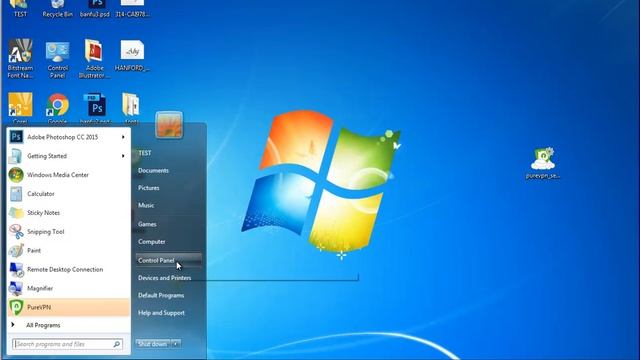Screen dimensions: 640x360
Task: Launch the Snipping Tool scissors icon
Action: pyautogui.click(x=16, y=231)
